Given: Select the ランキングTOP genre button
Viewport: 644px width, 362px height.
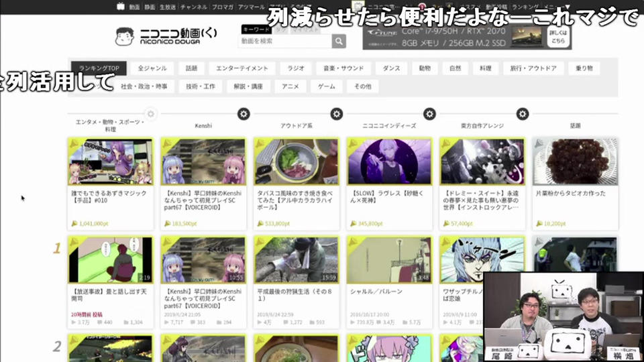Looking at the screenshot, I should tap(99, 68).
